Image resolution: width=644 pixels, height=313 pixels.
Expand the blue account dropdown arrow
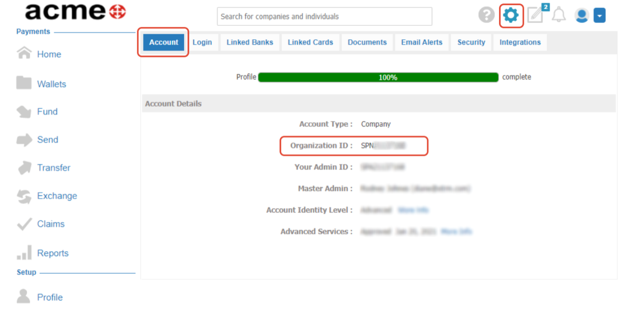599,15
